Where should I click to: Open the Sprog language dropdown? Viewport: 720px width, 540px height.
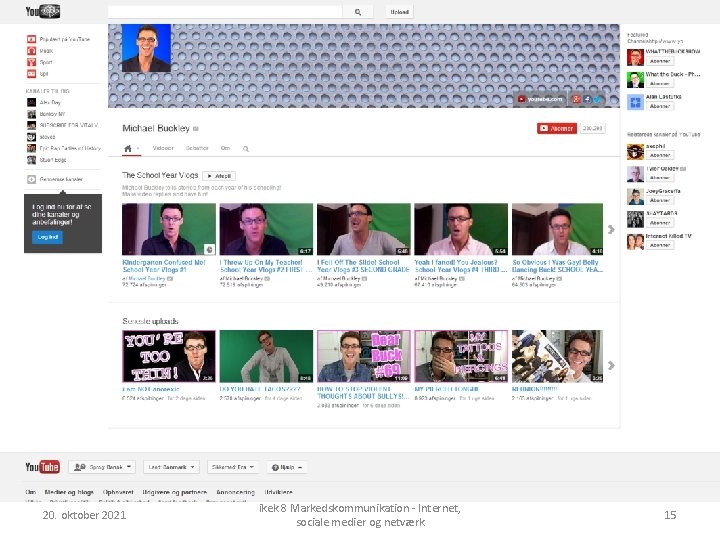[x=102, y=467]
